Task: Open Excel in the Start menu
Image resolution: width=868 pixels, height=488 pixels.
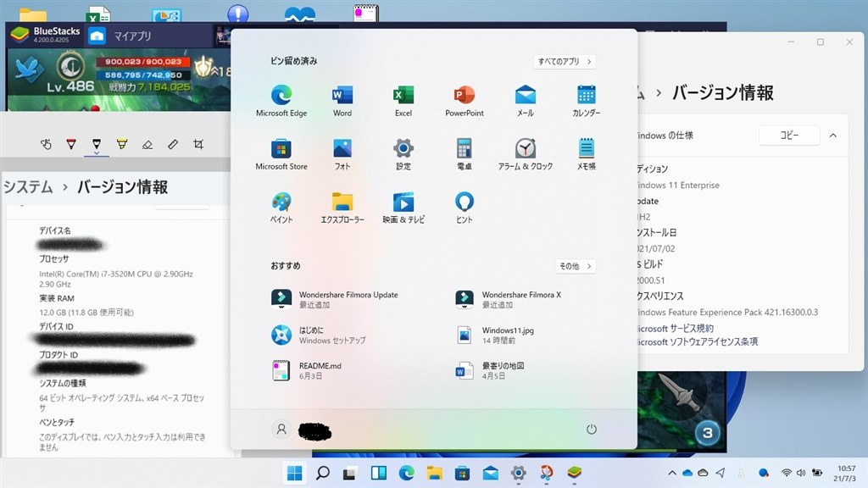Action: [403, 100]
